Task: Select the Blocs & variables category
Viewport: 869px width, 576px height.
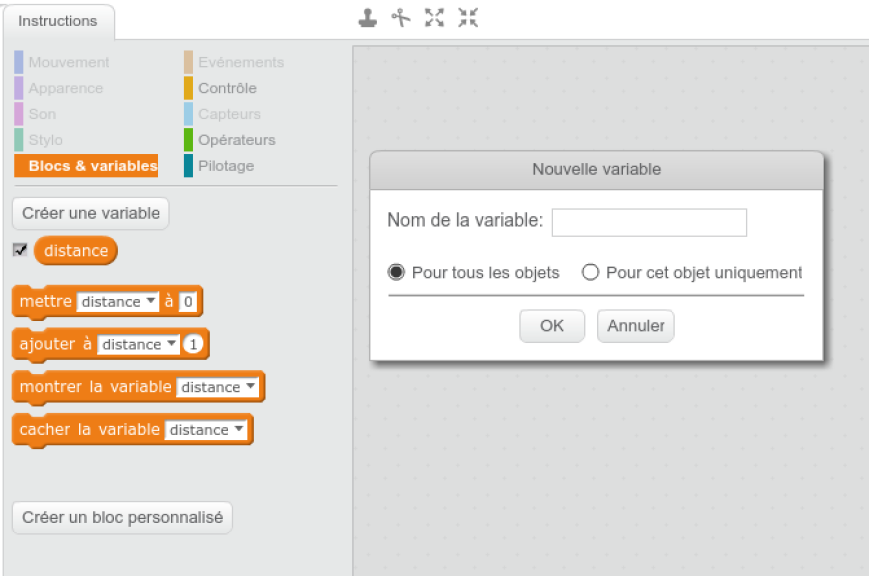Action: point(86,166)
